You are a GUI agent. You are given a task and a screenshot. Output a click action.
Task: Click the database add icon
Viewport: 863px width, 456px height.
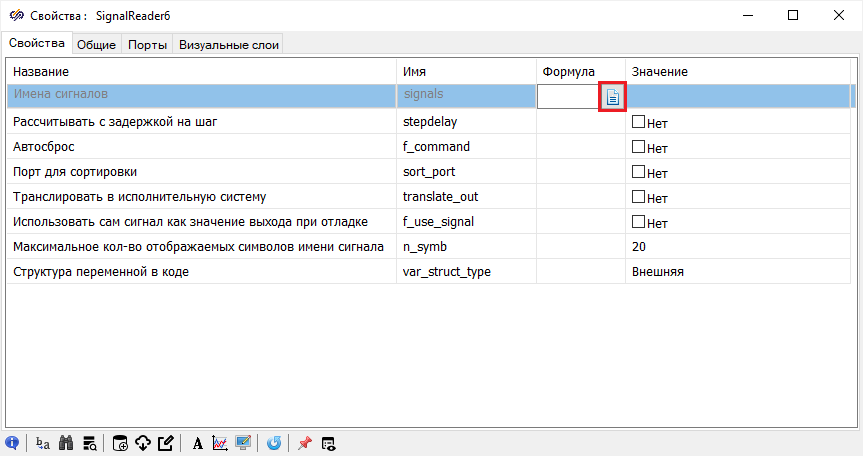(x=120, y=443)
